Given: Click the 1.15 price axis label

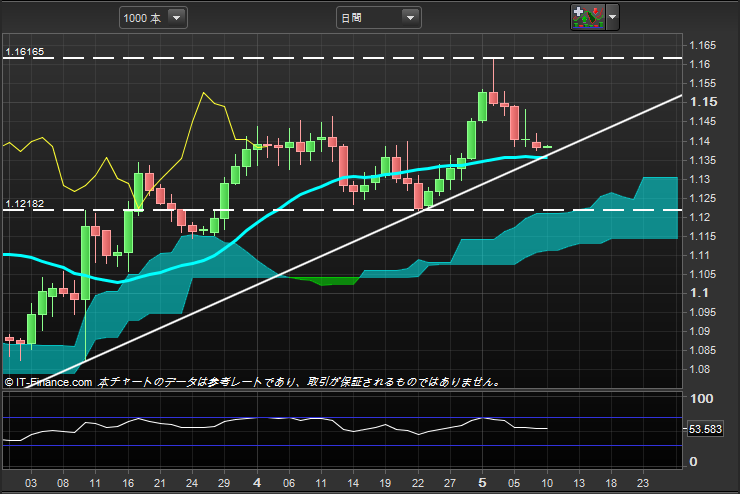Looking at the screenshot, I should point(703,102).
